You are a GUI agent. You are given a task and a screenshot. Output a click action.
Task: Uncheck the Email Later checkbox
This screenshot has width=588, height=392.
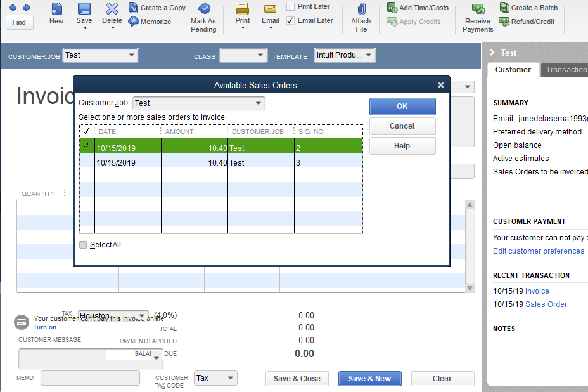pos(290,20)
